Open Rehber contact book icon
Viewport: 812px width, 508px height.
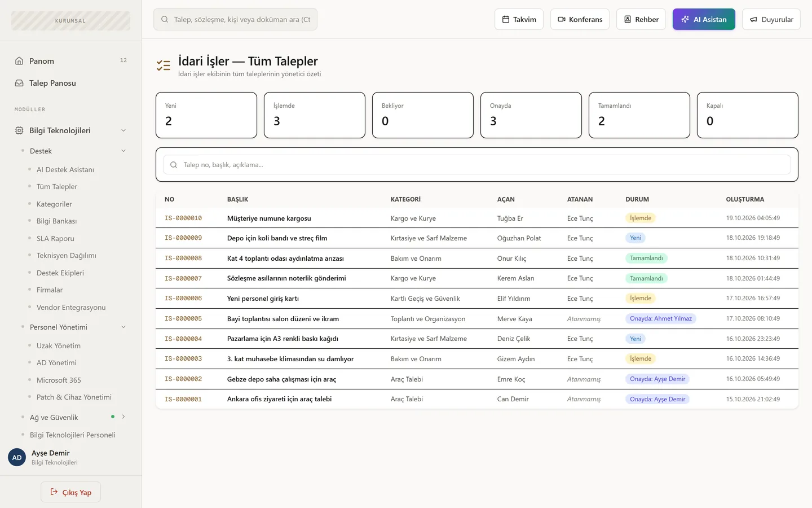[x=628, y=19]
